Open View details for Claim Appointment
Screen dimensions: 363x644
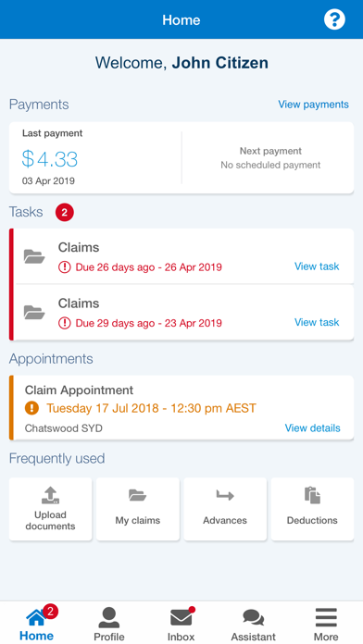(312, 428)
